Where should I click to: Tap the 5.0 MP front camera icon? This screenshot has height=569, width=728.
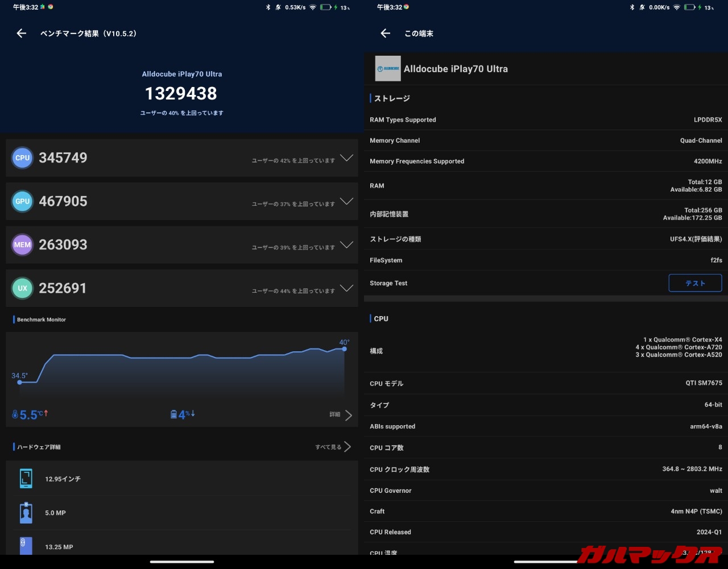26,513
